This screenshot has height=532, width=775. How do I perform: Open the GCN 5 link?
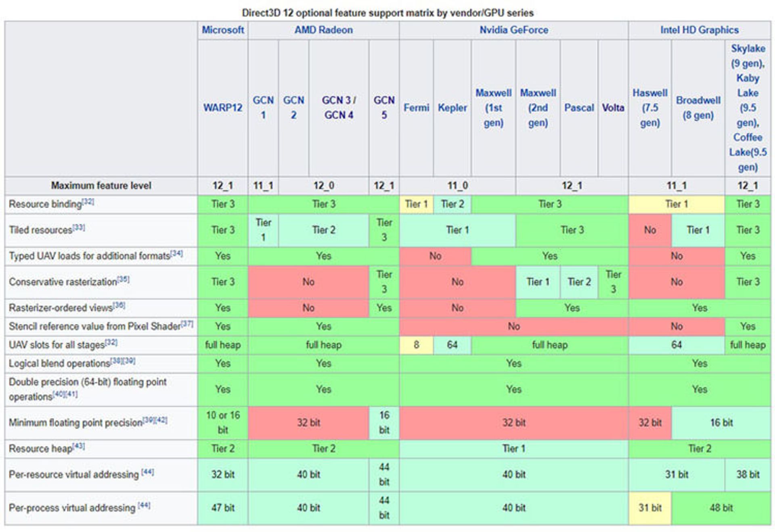tap(384, 107)
